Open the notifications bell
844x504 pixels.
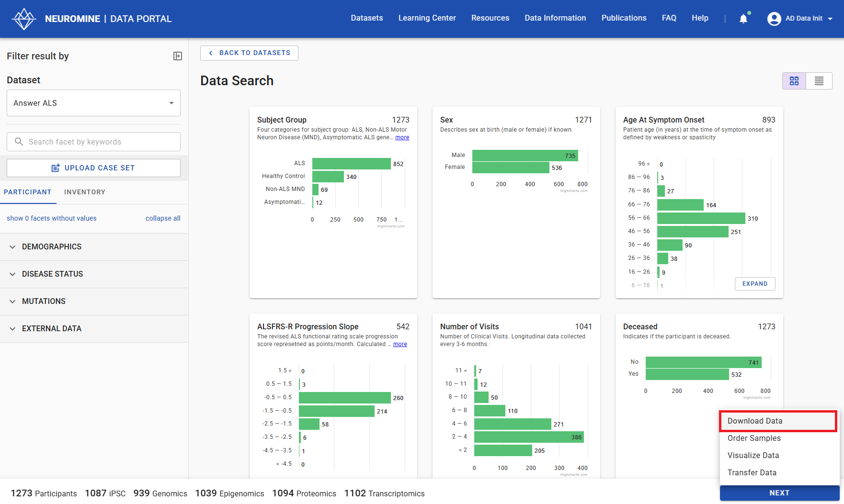click(743, 19)
